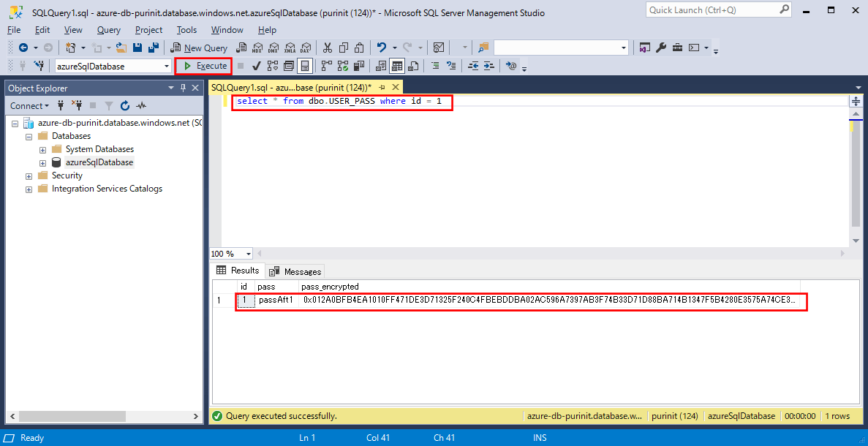Screen dimensions: 868x446
Task: Toggle Include Actual Execution Plan
Action: pyautogui.click(x=327, y=66)
